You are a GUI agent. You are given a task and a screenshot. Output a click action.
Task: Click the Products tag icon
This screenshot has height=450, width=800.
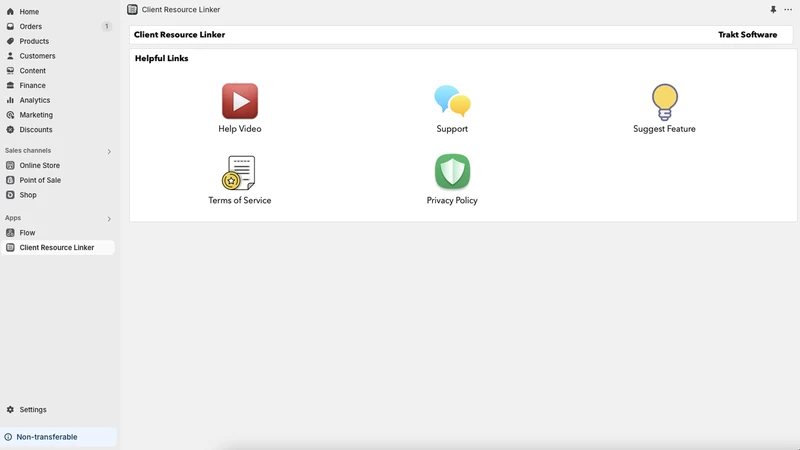pos(10,41)
